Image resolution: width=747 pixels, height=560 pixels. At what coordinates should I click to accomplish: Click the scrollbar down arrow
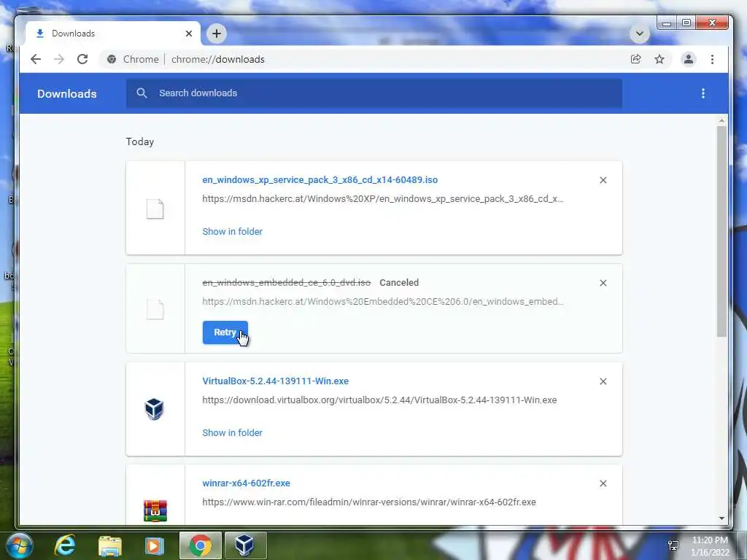[721, 518]
